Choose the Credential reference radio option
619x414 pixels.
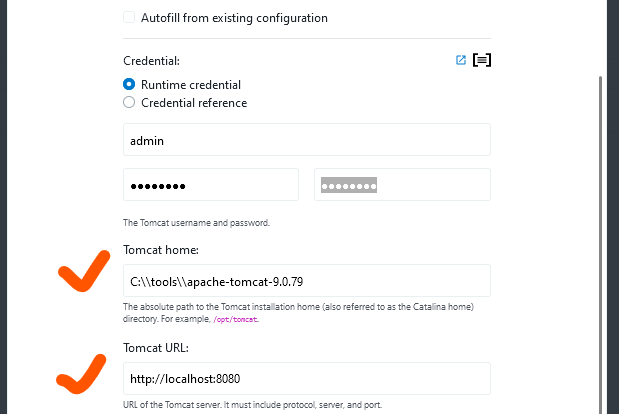pos(129,103)
